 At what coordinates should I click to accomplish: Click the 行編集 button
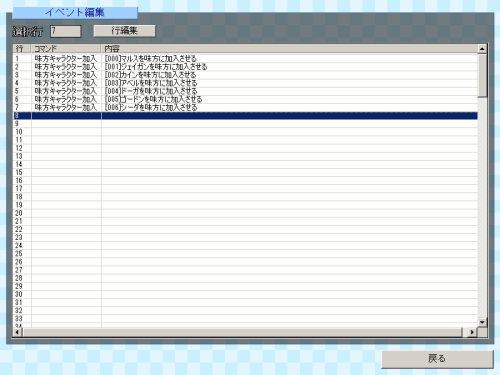(x=124, y=31)
